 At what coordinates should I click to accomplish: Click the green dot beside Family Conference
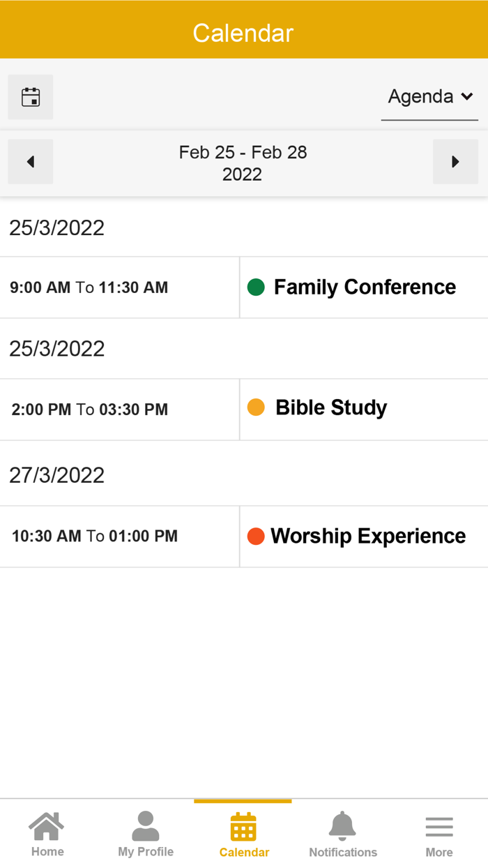[x=256, y=287]
